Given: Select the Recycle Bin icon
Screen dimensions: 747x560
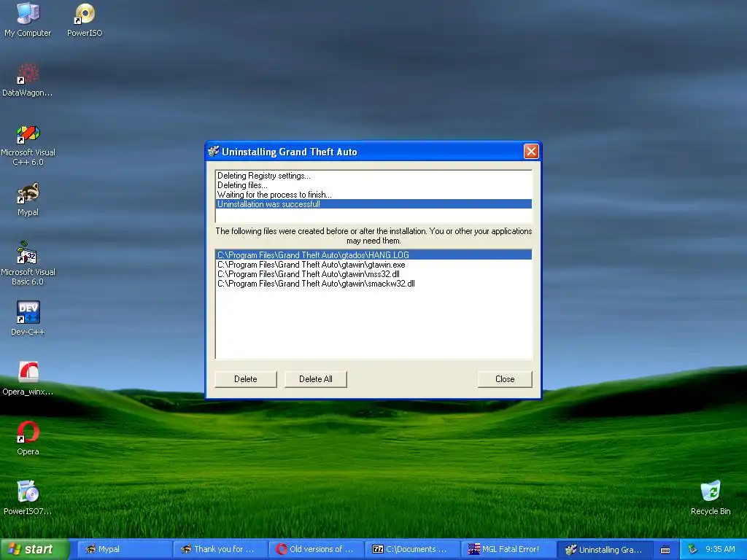Looking at the screenshot, I should 711,497.
